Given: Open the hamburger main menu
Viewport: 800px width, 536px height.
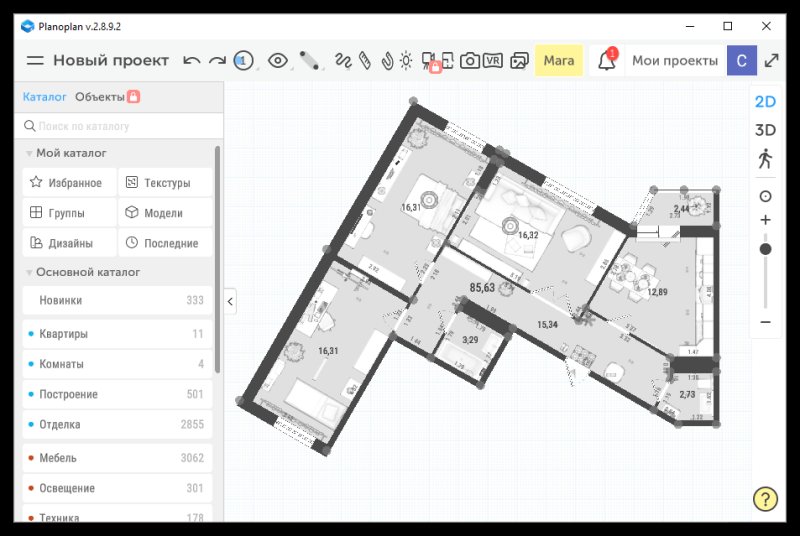Looking at the screenshot, I should pyautogui.click(x=35, y=61).
